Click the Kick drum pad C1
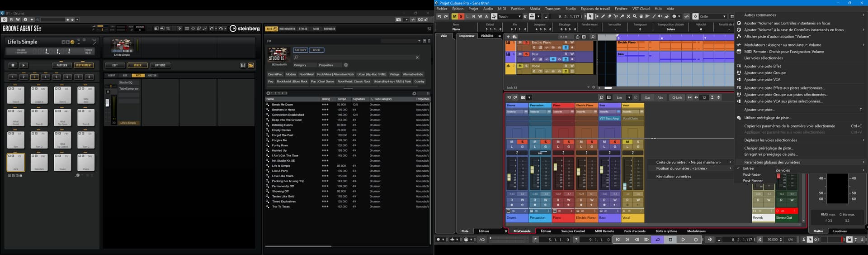 [16, 162]
